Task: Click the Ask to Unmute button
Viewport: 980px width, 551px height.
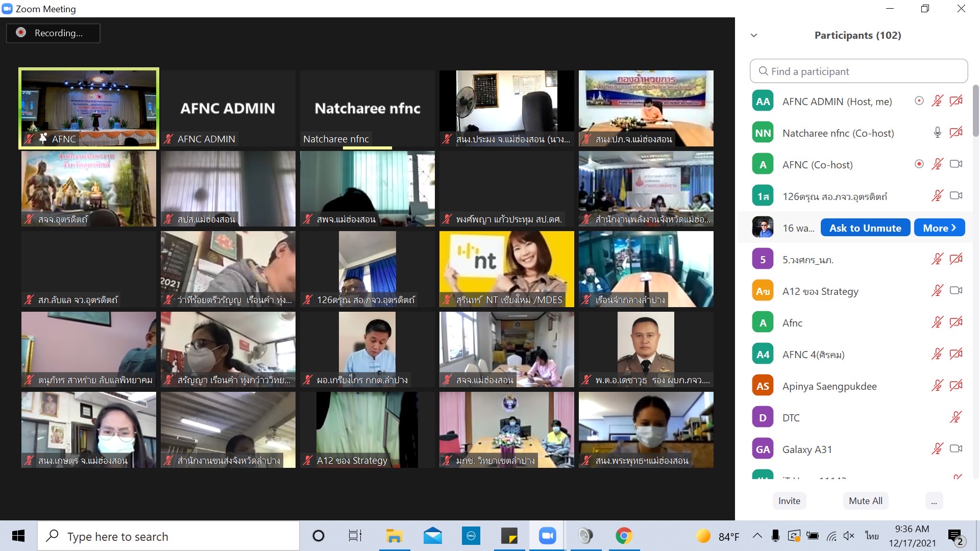Action: [865, 228]
